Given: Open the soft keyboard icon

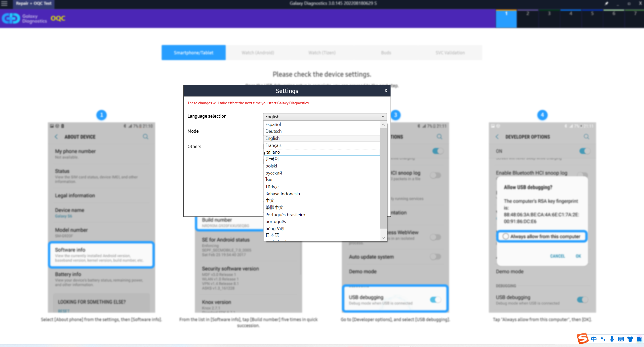Looking at the screenshot, I should (x=621, y=339).
